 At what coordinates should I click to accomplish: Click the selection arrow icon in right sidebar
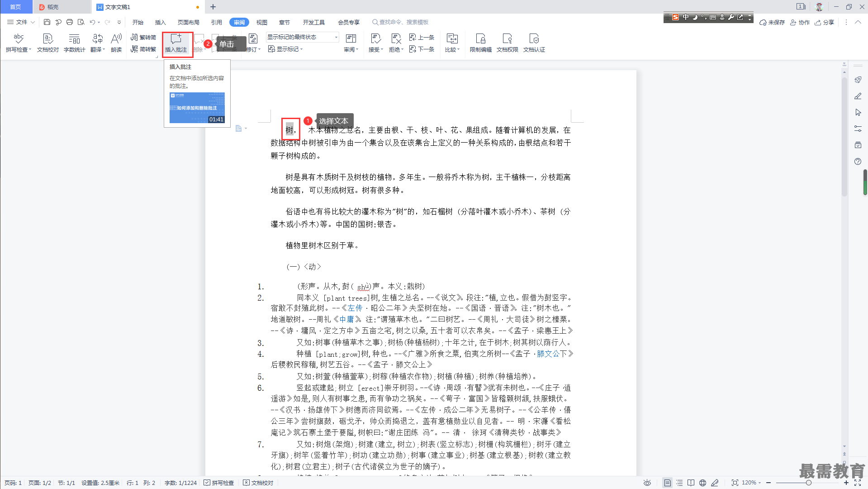pos(858,112)
